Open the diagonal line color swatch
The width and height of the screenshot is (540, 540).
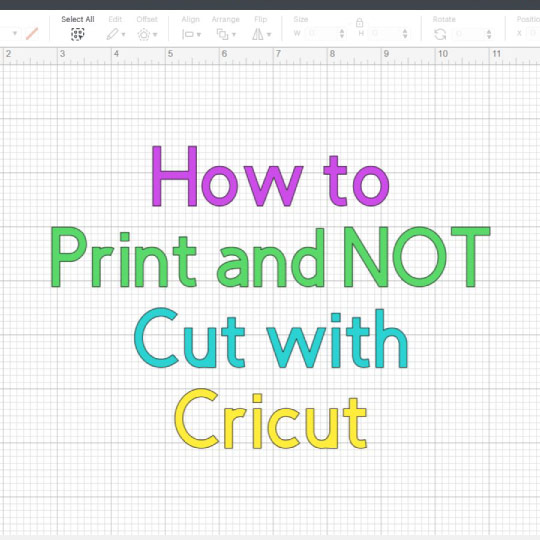pos(32,34)
